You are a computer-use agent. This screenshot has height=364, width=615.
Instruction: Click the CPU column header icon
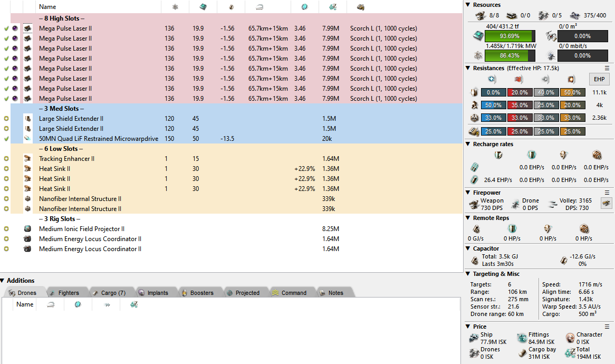click(x=203, y=7)
